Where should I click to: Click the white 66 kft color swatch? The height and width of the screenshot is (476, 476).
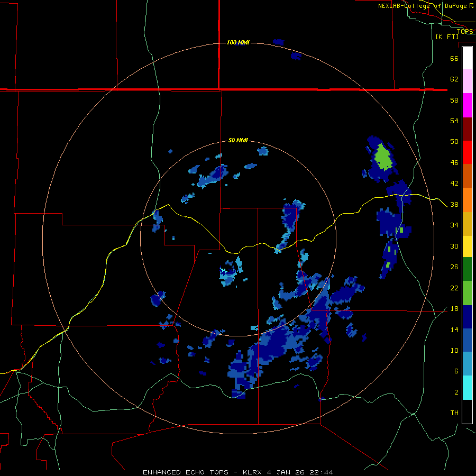tap(467, 58)
